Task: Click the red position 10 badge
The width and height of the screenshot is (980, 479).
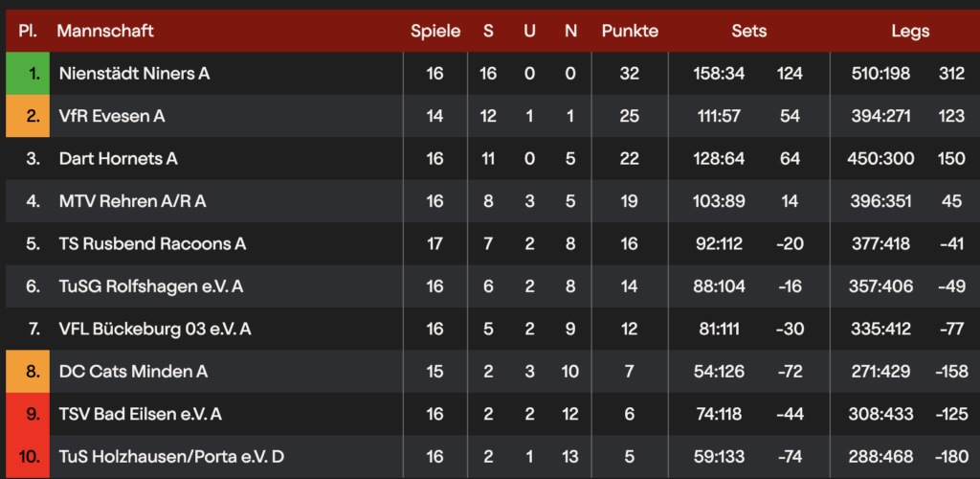Action: click(x=27, y=456)
